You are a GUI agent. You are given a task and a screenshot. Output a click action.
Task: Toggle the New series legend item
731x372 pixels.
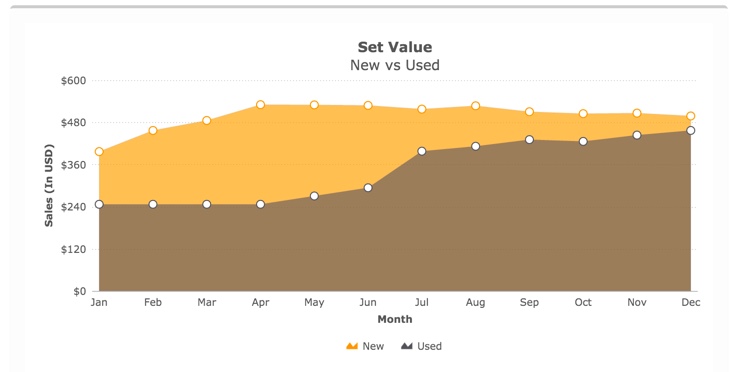(365, 346)
